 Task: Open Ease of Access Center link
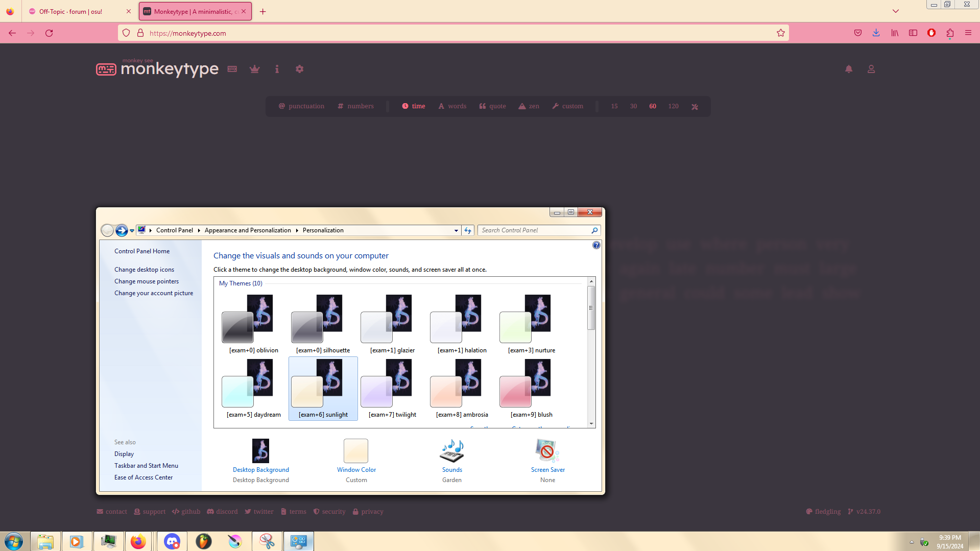tap(144, 477)
